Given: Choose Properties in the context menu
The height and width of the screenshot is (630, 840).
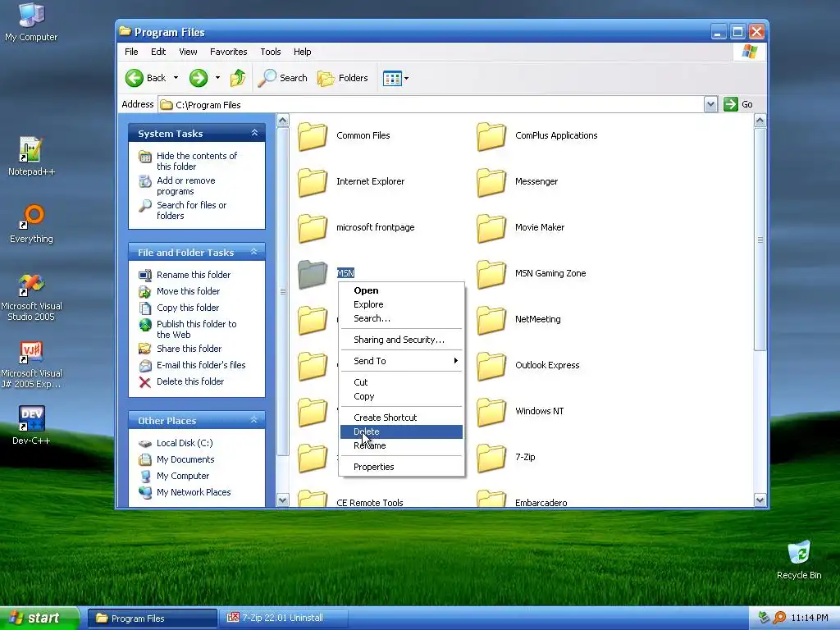Looking at the screenshot, I should pyautogui.click(x=401, y=467).
